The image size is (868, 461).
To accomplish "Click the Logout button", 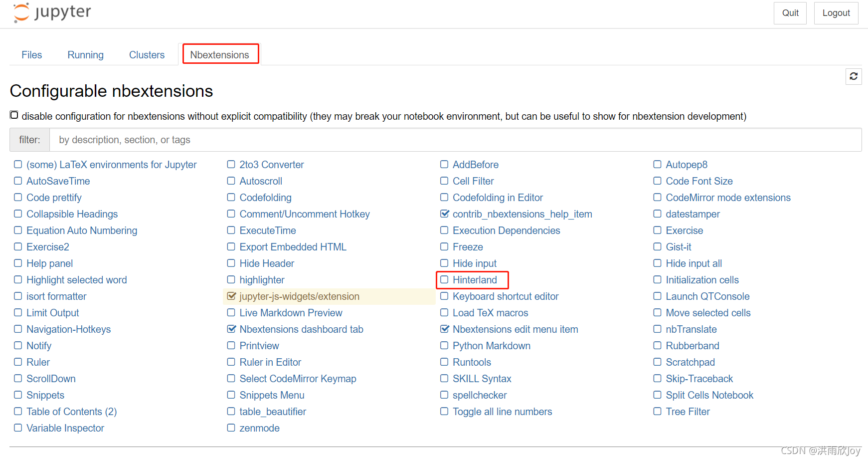I will point(836,13).
